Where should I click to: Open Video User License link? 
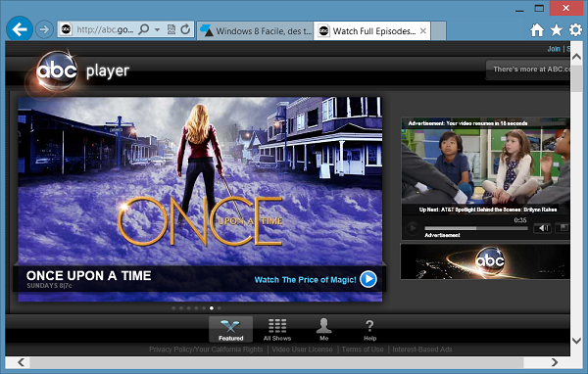[302, 350]
